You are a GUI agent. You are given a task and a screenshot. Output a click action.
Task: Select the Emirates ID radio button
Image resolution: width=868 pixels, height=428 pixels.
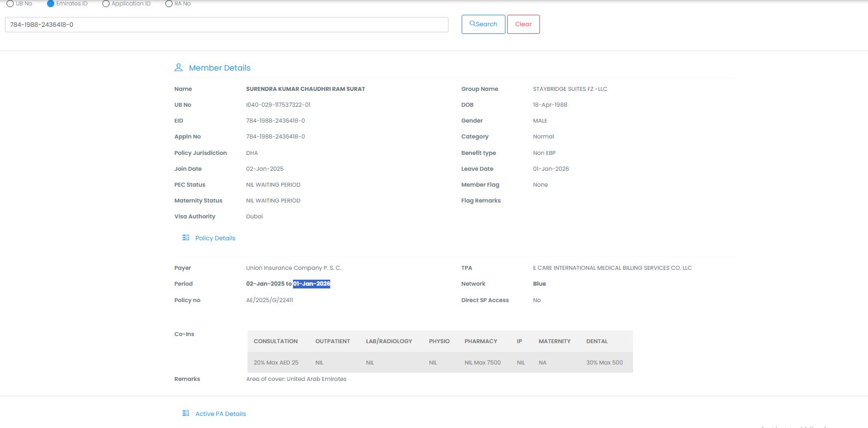[x=51, y=4]
